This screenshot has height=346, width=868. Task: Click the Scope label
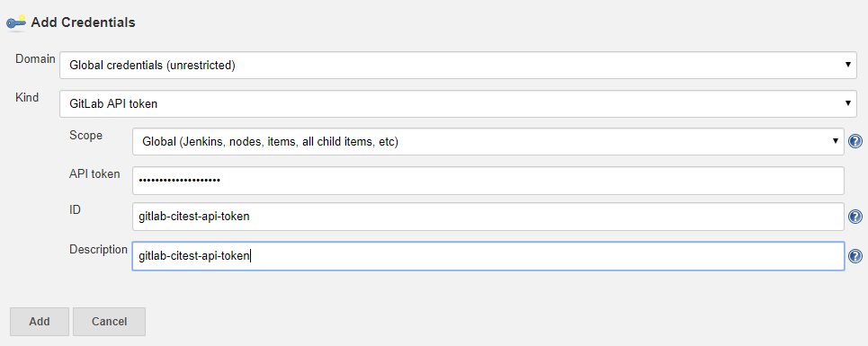[x=85, y=136]
